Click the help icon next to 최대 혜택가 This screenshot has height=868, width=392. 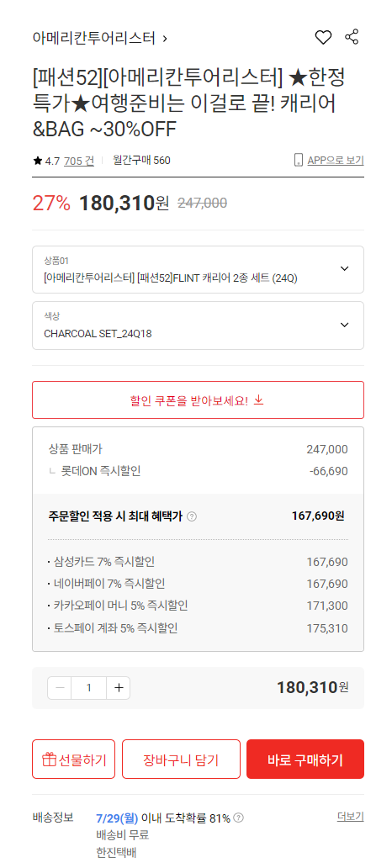click(x=192, y=516)
